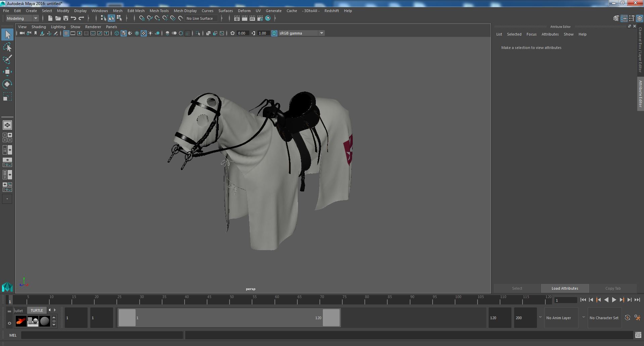Open Attributes menu in Attribute Editor

point(550,34)
